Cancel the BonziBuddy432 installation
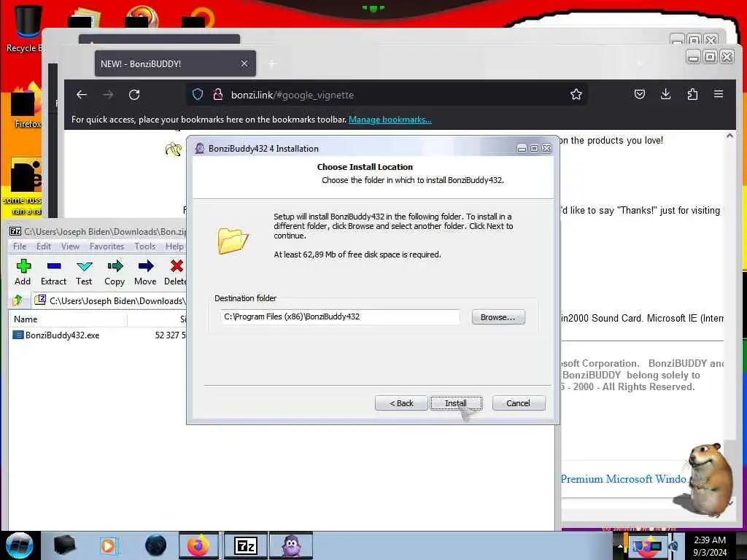This screenshot has height=560, width=747. pyautogui.click(x=519, y=402)
